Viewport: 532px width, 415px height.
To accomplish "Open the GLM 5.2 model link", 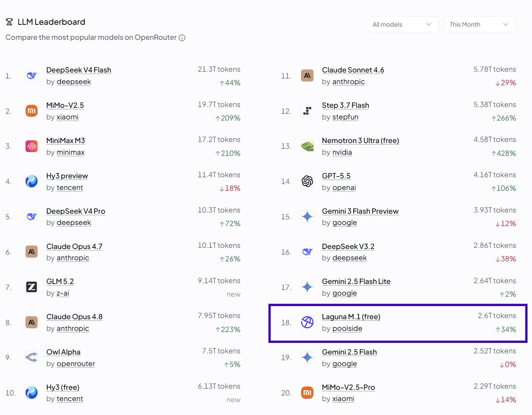I will (x=60, y=282).
